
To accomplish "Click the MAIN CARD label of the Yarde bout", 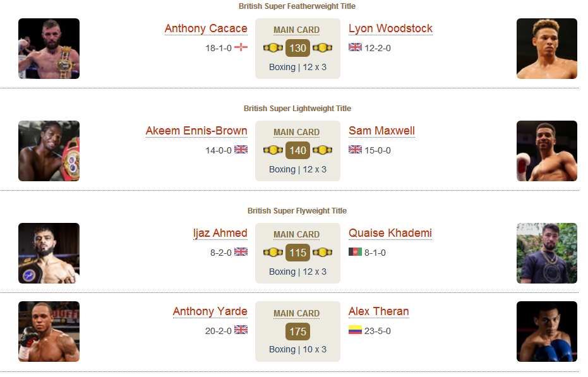I will pos(297,314).
